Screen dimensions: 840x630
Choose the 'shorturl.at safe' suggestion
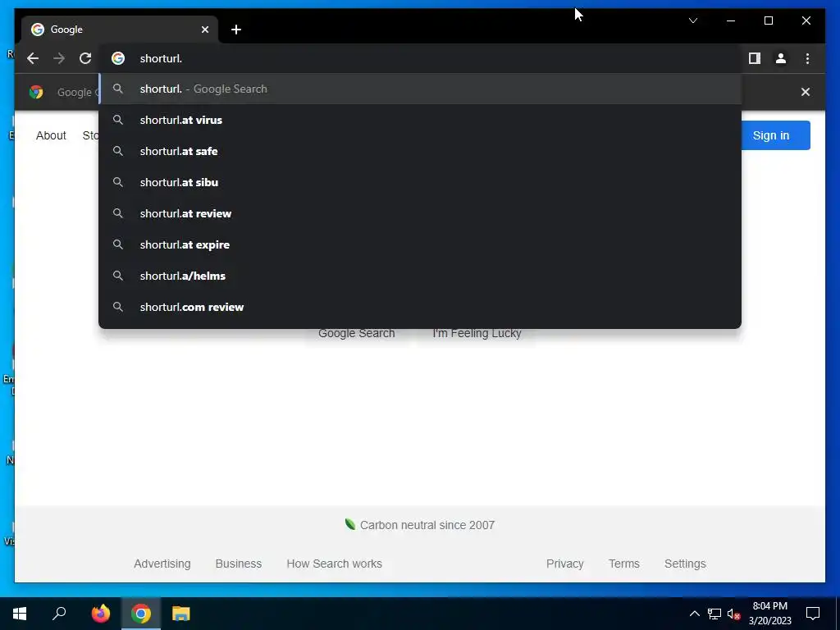(x=420, y=151)
